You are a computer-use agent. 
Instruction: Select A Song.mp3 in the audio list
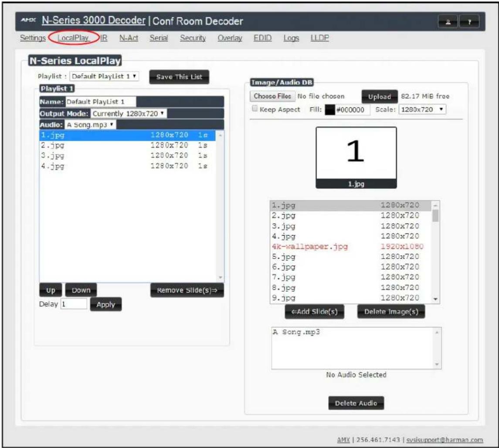click(352, 332)
